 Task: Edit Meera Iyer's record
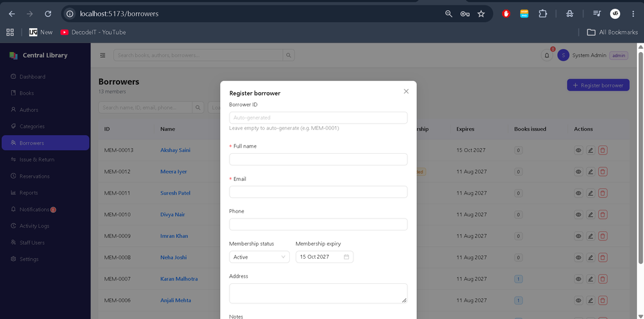pyautogui.click(x=591, y=172)
